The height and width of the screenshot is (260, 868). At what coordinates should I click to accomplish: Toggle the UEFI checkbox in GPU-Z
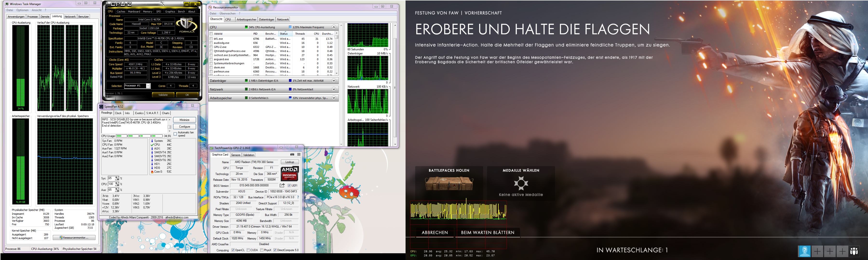click(x=289, y=186)
